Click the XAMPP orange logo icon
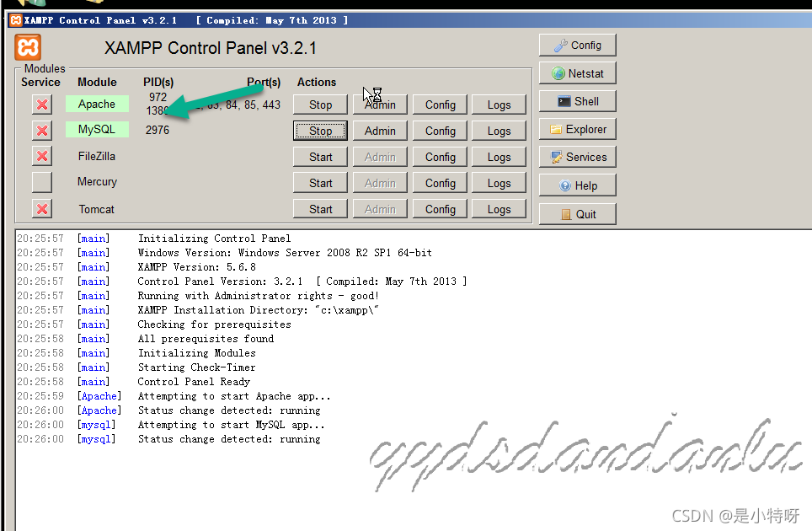The width and height of the screenshot is (812, 531). click(x=28, y=48)
